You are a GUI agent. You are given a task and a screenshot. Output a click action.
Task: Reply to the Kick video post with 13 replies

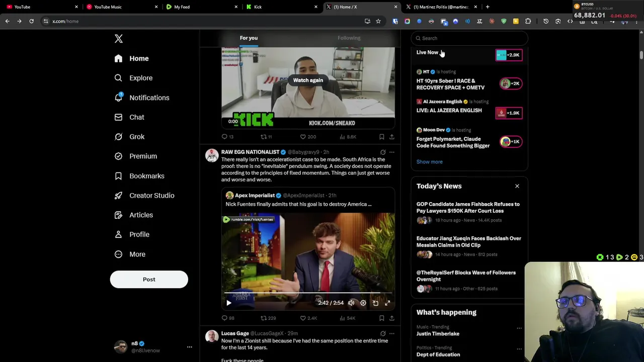[x=227, y=137]
